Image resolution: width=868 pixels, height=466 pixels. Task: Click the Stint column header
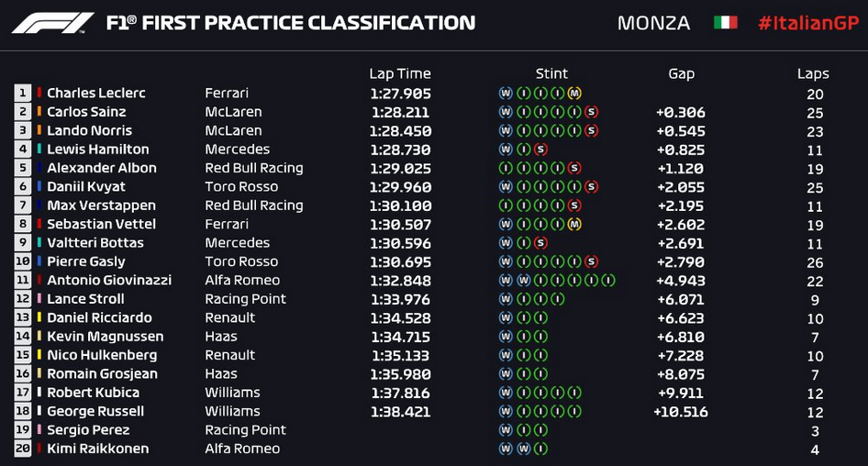(551, 73)
